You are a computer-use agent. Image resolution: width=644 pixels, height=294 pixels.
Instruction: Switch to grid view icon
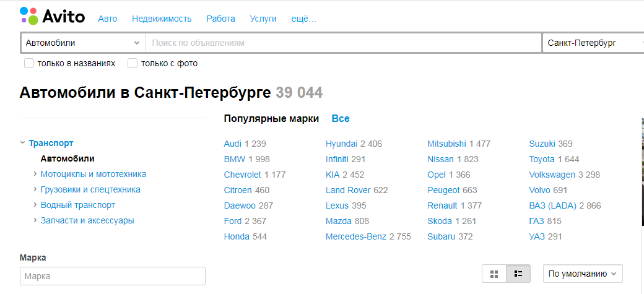[494, 274]
